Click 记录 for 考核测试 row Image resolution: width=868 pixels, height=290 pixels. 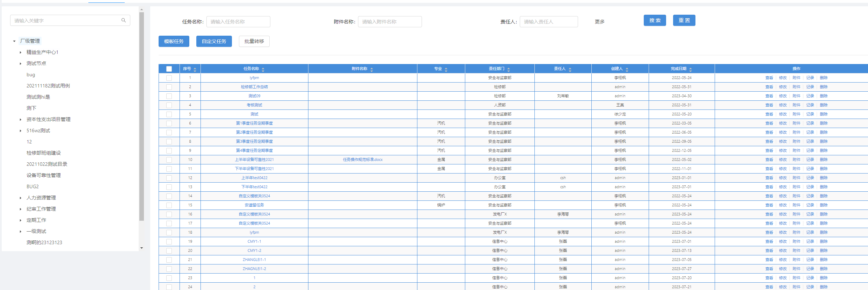[810, 105]
